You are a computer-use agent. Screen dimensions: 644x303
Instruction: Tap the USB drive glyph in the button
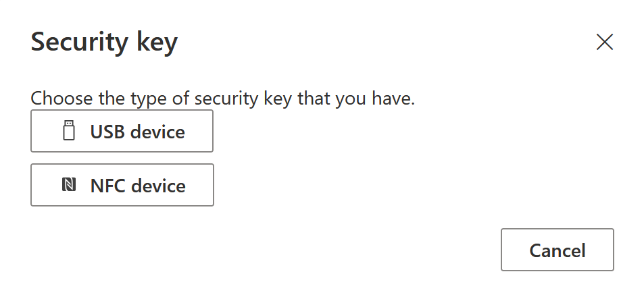(68, 131)
